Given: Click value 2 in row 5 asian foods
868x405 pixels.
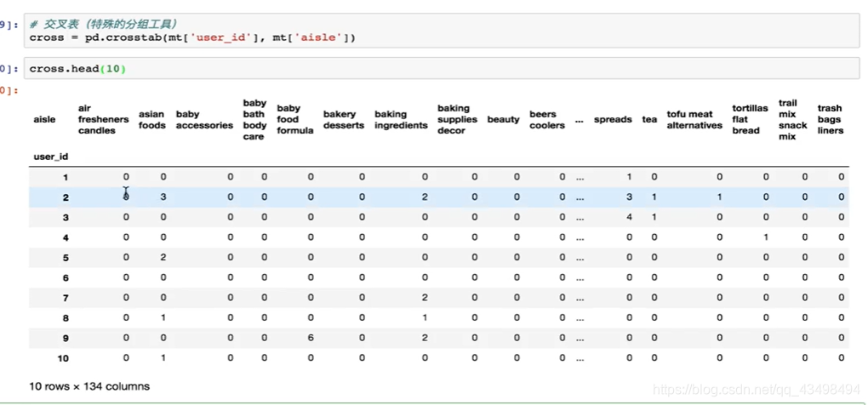Looking at the screenshot, I should click(163, 257).
